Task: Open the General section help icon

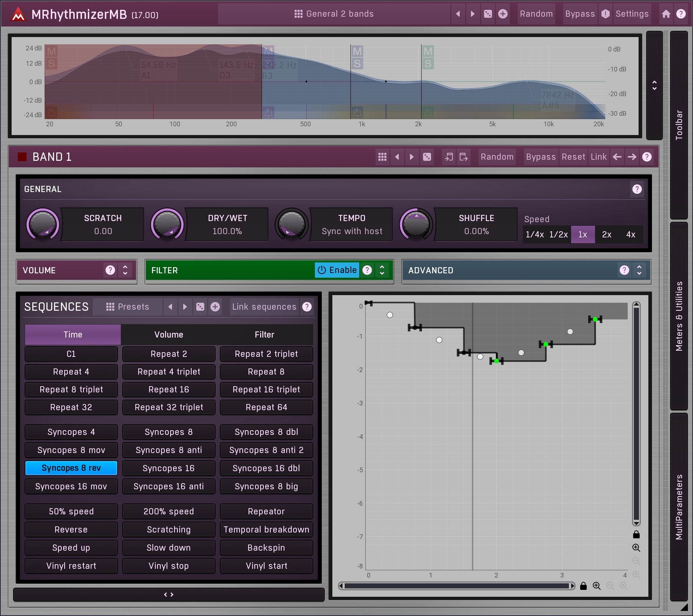Action: point(637,189)
